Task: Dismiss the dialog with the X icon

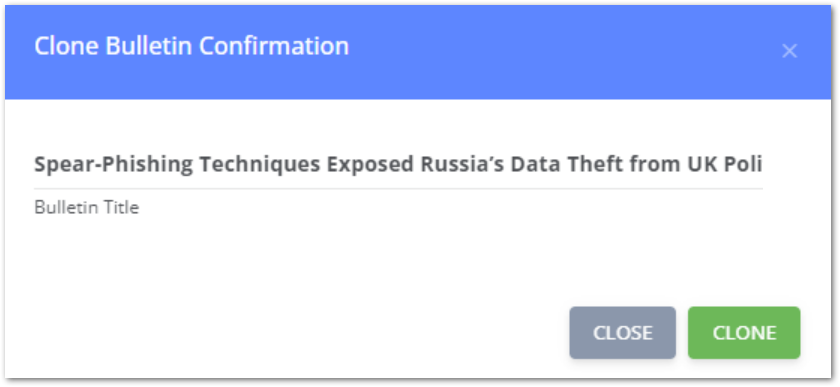Action: tap(789, 51)
